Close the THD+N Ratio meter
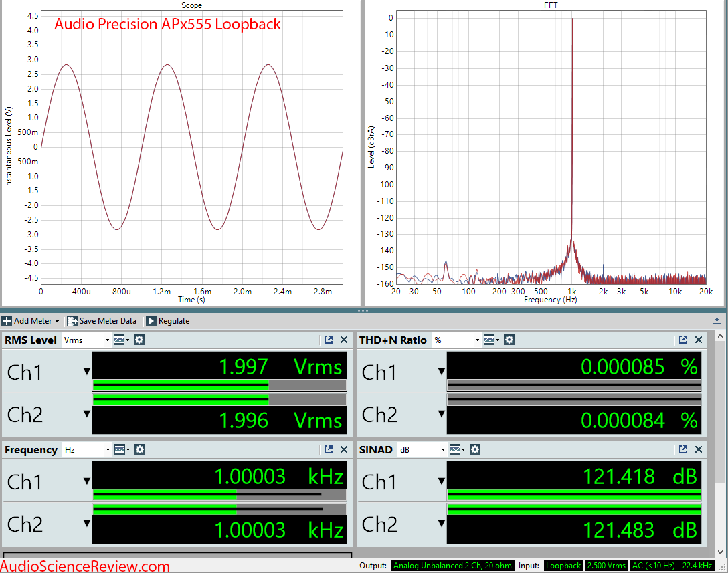This screenshot has height=573, width=728. 699,340
